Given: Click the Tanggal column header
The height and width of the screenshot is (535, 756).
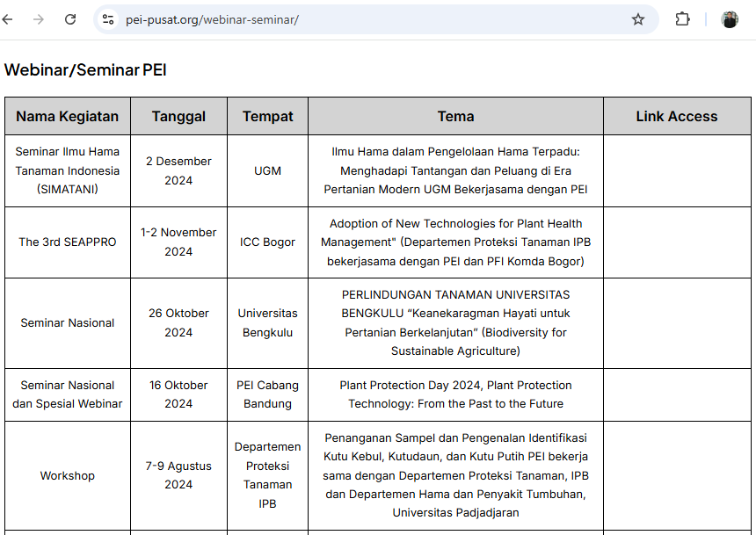Looking at the screenshot, I should pyautogui.click(x=178, y=116).
